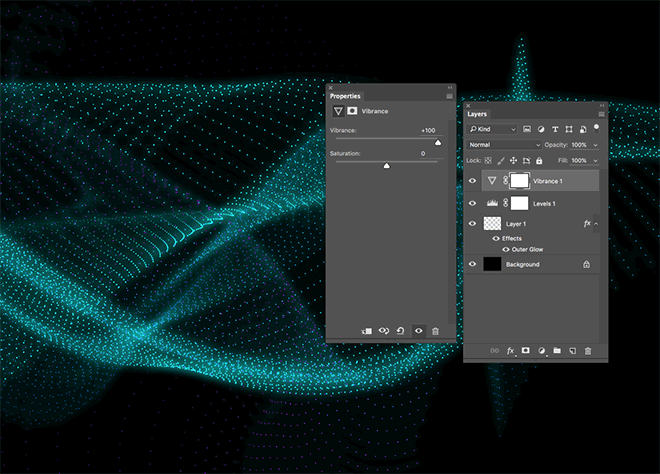Create a new layer group
The height and width of the screenshot is (474, 660).
pyautogui.click(x=556, y=351)
